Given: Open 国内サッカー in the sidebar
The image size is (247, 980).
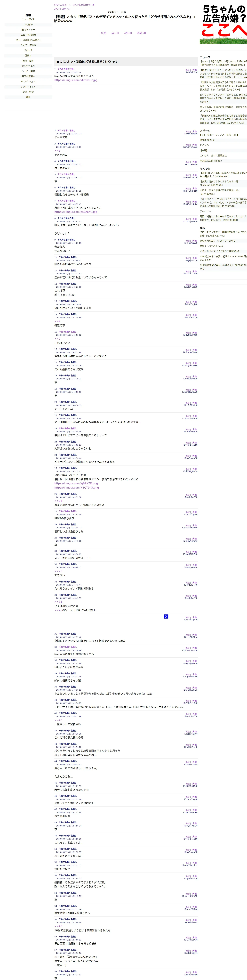Looking at the screenshot, I should [28, 30].
